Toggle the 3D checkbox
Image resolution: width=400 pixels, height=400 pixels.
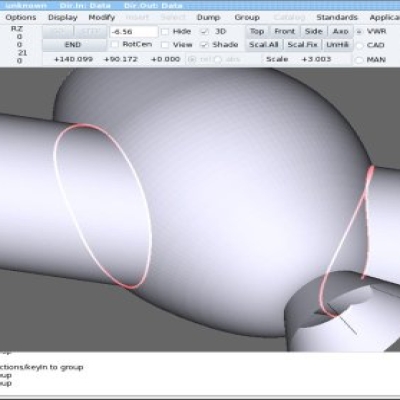[x=204, y=32]
